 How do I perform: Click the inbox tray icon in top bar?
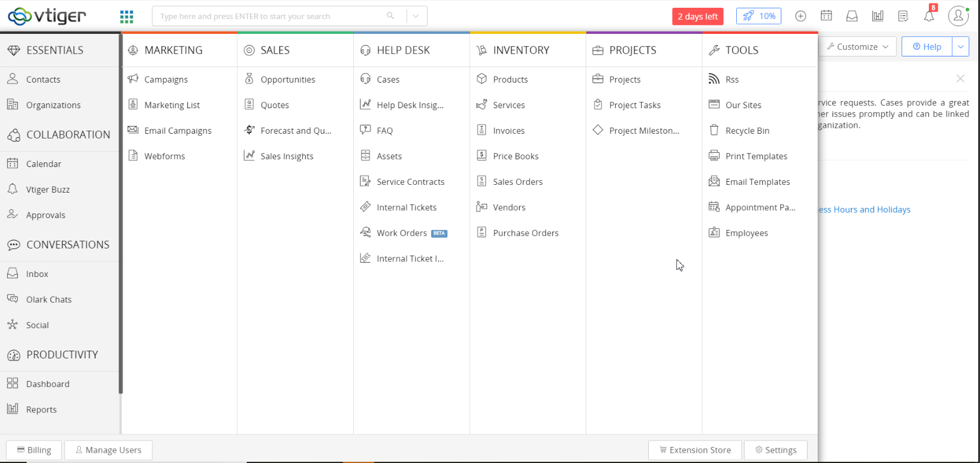[852, 16]
